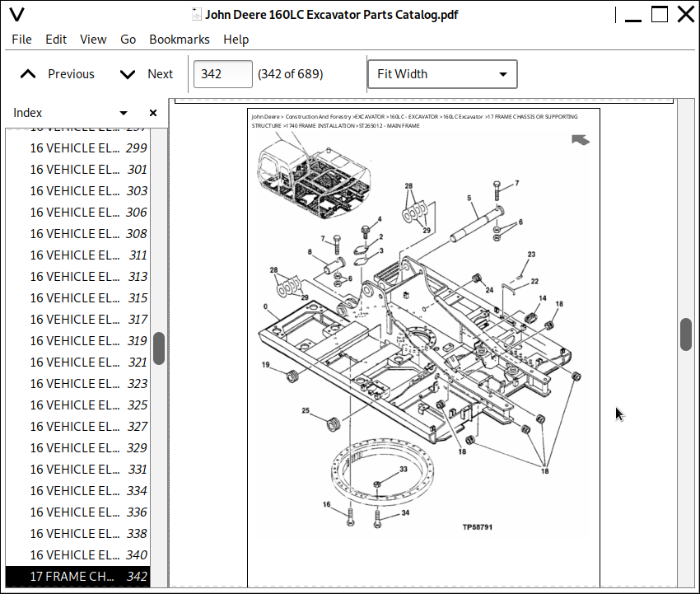Close the Index sidebar panel

click(x=153, y=113)
